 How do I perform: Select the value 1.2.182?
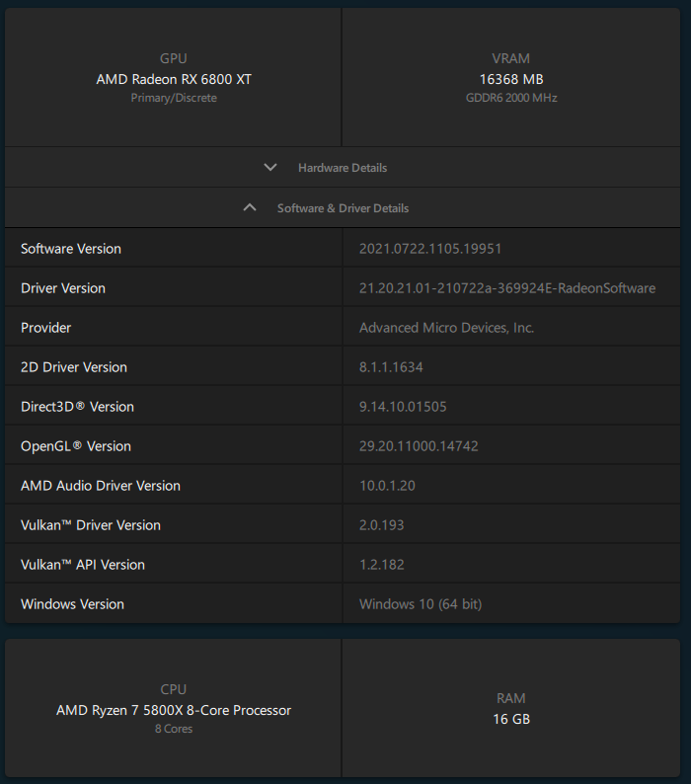[381, 565]
